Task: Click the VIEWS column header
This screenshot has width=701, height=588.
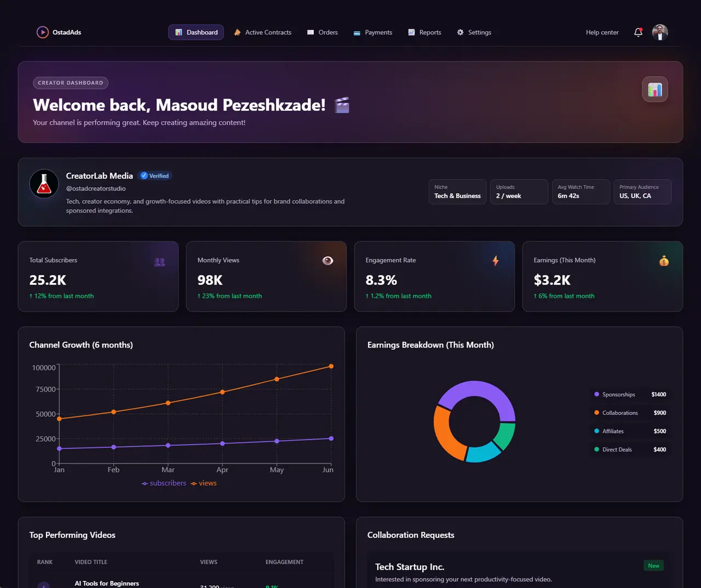Action: tap(209, 562)
